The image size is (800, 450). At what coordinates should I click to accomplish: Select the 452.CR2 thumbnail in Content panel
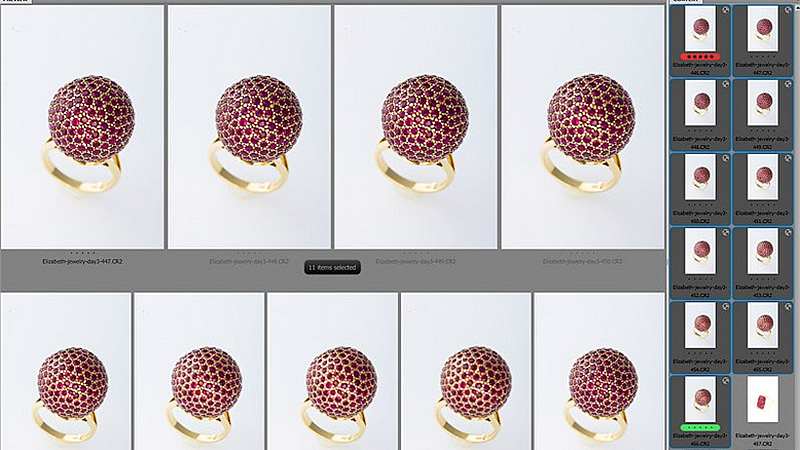pyautogui.click(x=700, y=252)
